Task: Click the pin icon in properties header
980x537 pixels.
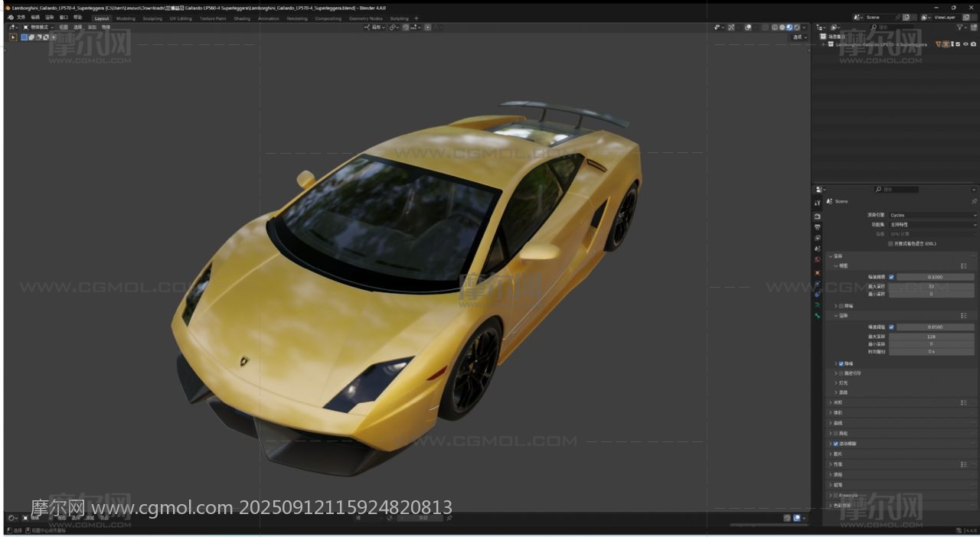Action: 974,201
